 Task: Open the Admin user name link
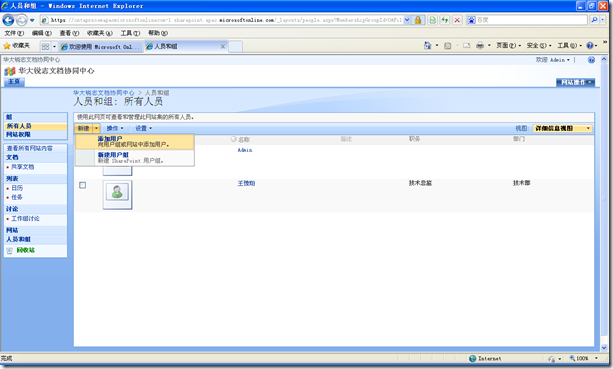click(245, 150)
